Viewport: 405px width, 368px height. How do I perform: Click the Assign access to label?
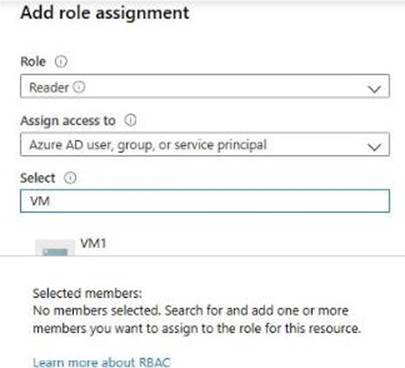[x=68, y=120]
